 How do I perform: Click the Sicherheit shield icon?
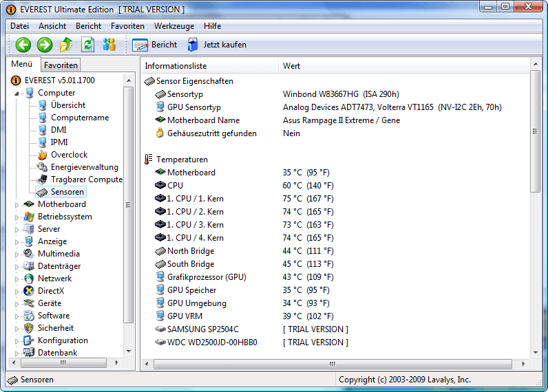point(29,328)
